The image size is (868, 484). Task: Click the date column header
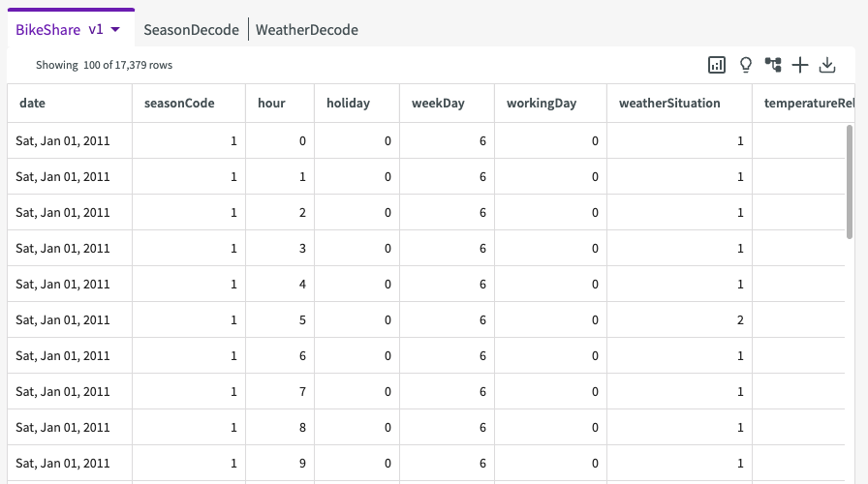70,103
